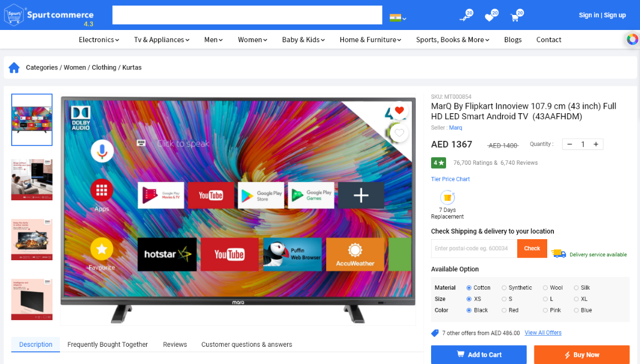640x364 pixels.
Task: Click the 7 Days Replacement icon
Action: 447,198
